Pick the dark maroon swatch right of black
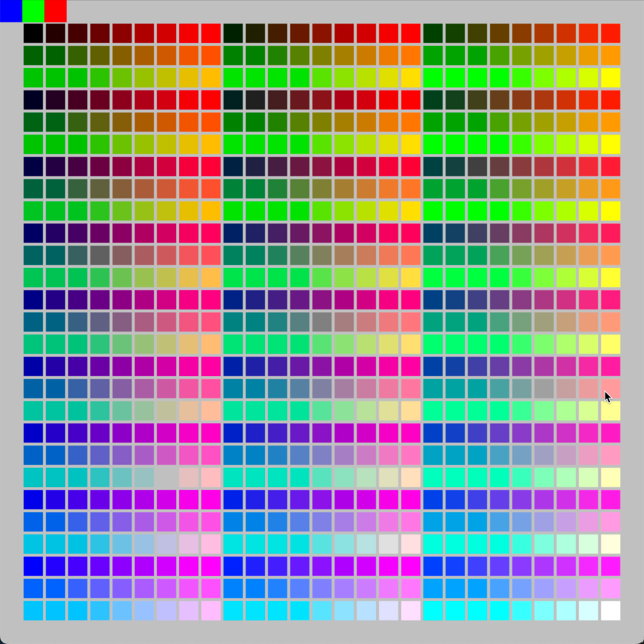This screenshot has width=644, height=644. coord(56,33)
